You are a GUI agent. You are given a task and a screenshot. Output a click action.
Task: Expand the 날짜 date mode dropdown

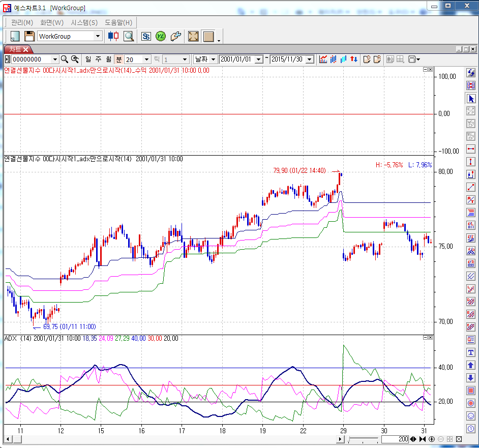[213, 59]
